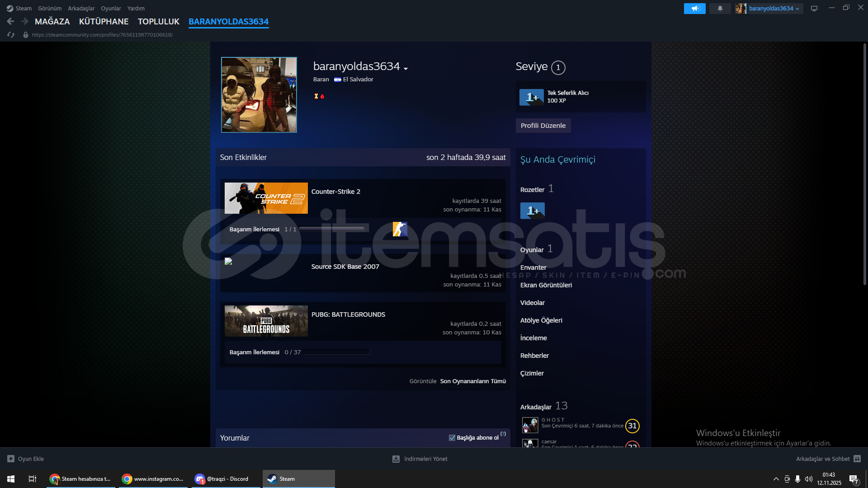
Task: Switch to the KÜTÜPHANE tab
Action: point(104,21)
